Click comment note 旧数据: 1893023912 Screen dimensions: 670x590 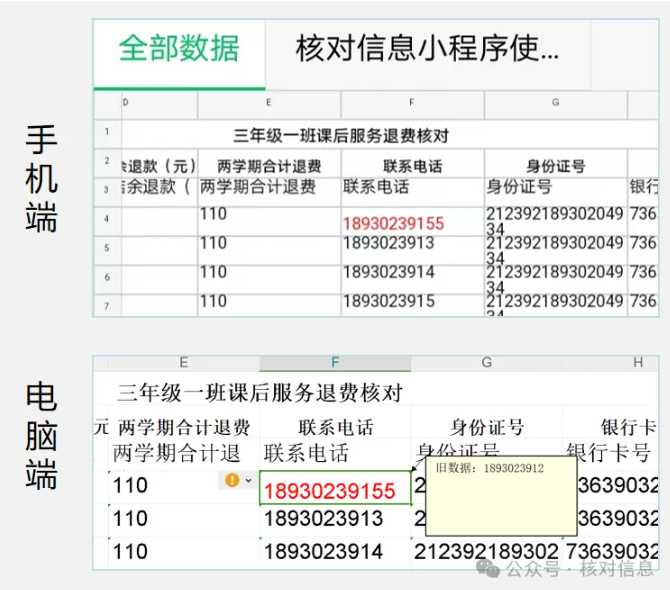tap(501, 496)
